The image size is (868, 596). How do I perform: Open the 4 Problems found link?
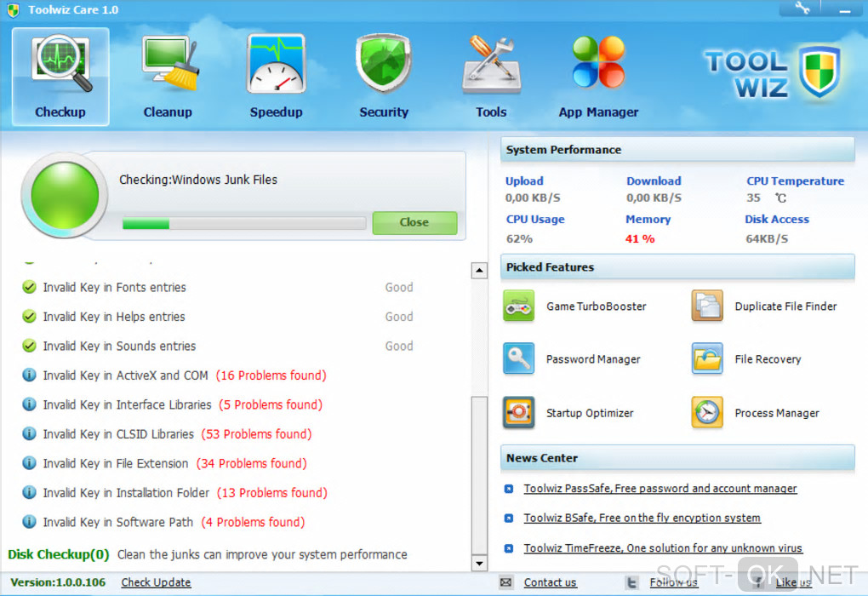click(x=253, y=522)
